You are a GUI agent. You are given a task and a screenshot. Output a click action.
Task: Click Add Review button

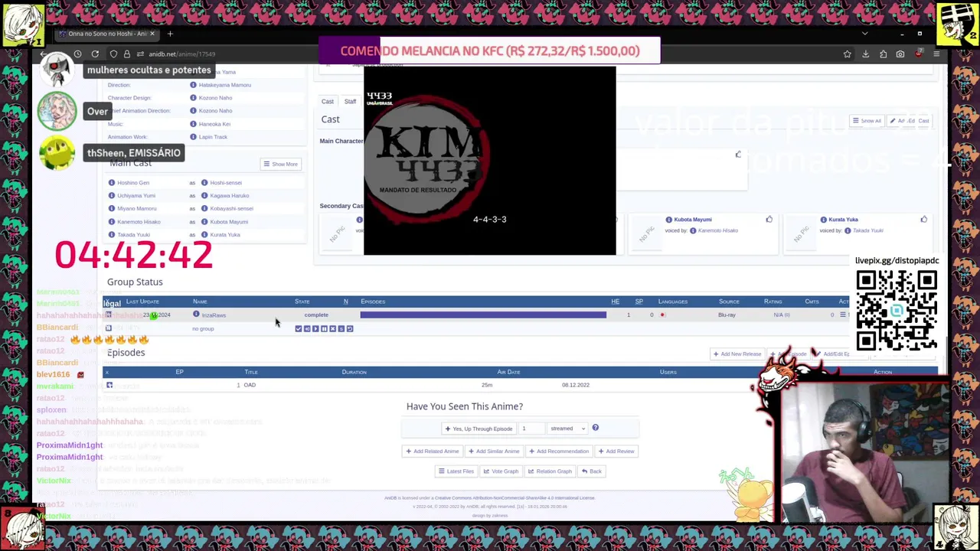click(x=616, y=452)
